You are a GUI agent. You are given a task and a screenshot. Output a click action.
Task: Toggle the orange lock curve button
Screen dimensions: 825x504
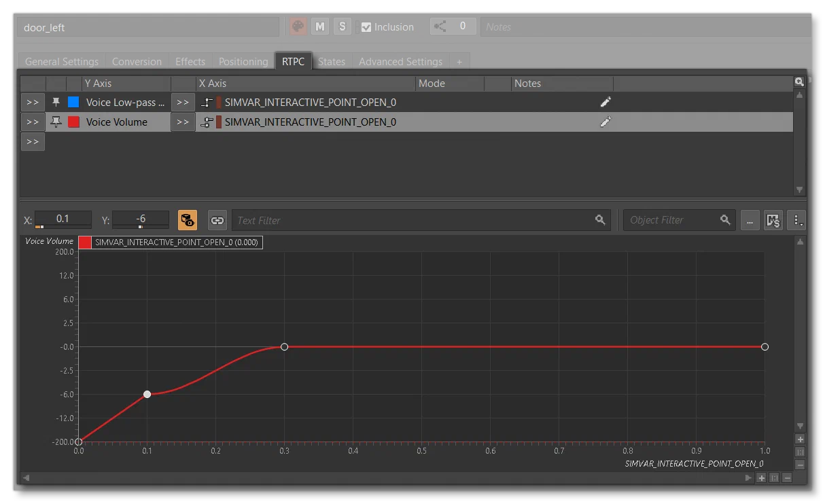coord(188,219)
